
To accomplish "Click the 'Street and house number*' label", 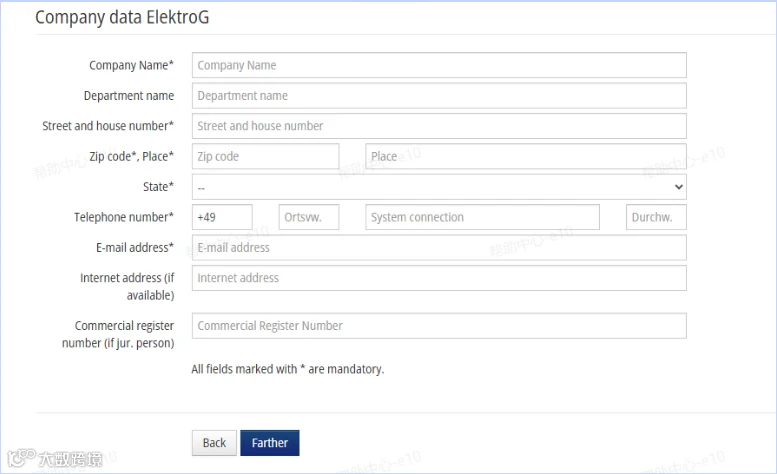I will click(108, 126).
